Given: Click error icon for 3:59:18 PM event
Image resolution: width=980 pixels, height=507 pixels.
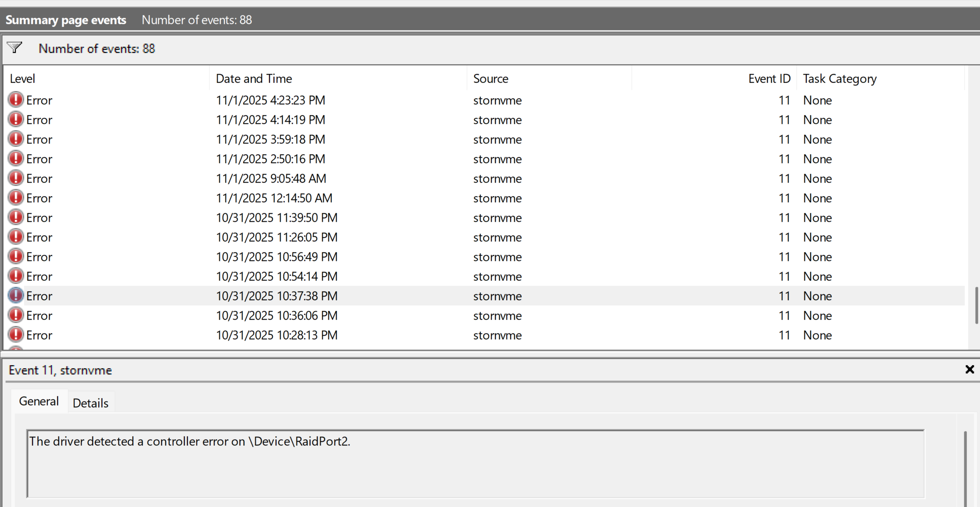Looking at the screenshot, I should click(16, 139).
